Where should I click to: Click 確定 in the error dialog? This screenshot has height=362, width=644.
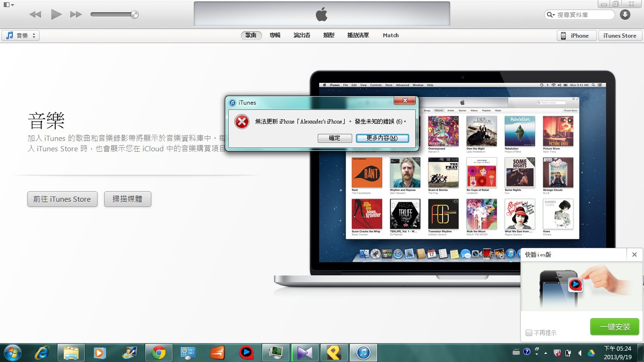335,138
